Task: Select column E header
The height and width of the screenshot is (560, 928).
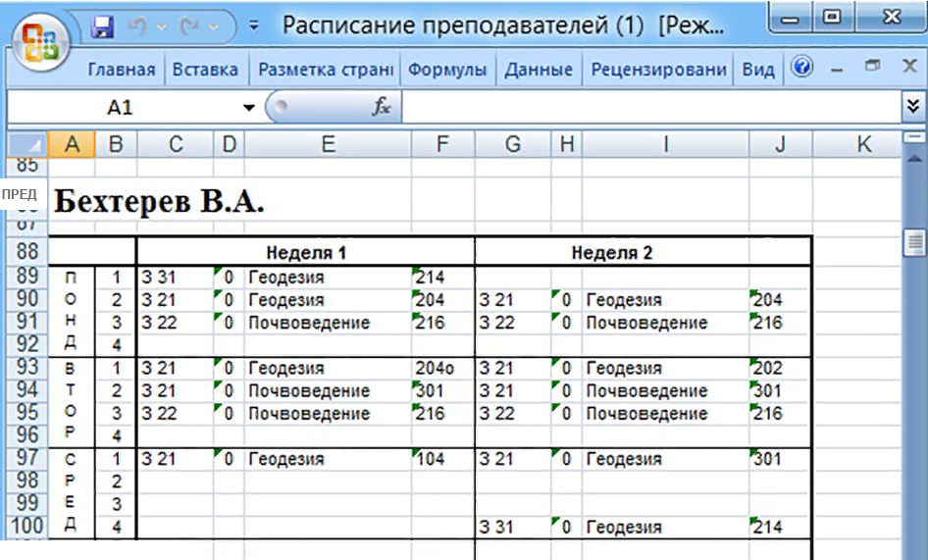Action: [328, 144]
